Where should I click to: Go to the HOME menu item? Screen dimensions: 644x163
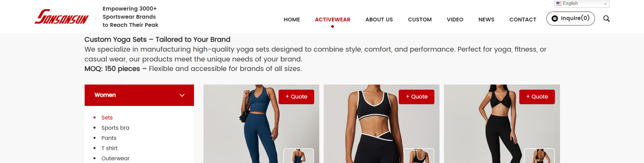[292, 19]
